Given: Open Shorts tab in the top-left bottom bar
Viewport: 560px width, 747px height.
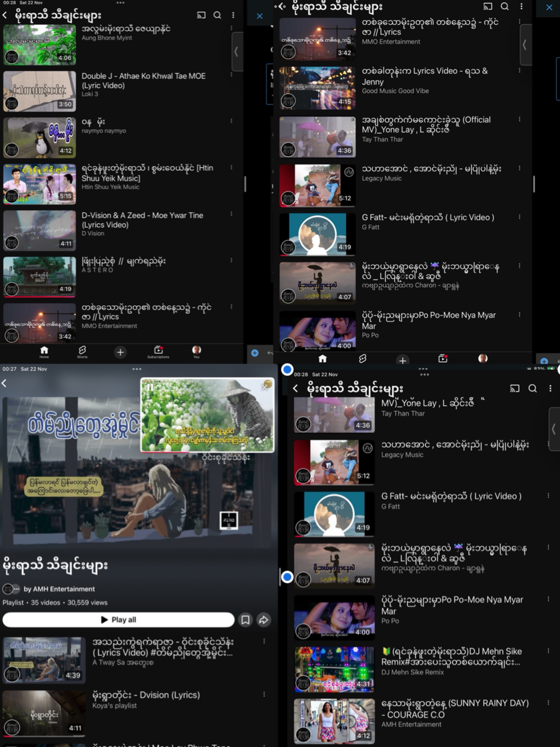Looking at the screenshot, I should (x=82, y=352).
